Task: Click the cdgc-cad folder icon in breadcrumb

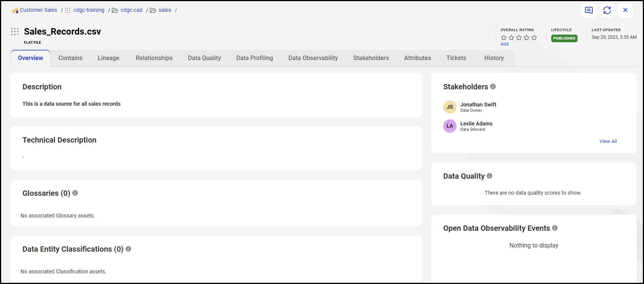Action: coord(114,10)
